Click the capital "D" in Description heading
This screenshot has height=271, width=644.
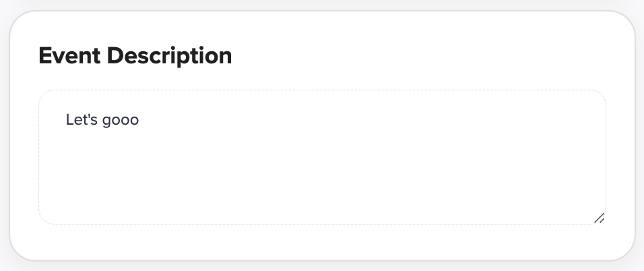coord(115,56)
